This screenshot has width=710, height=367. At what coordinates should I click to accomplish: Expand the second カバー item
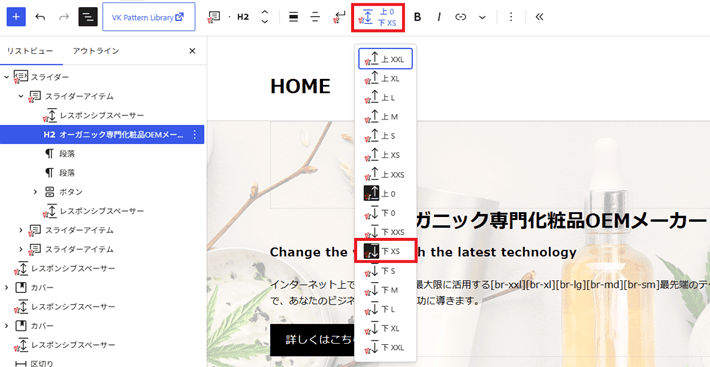click(x=6, y=326)
